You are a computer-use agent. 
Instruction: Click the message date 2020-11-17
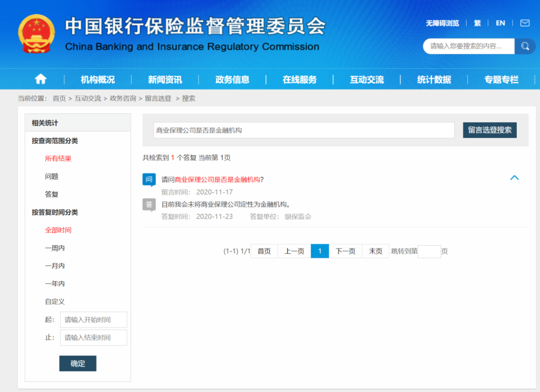point(214,192)
